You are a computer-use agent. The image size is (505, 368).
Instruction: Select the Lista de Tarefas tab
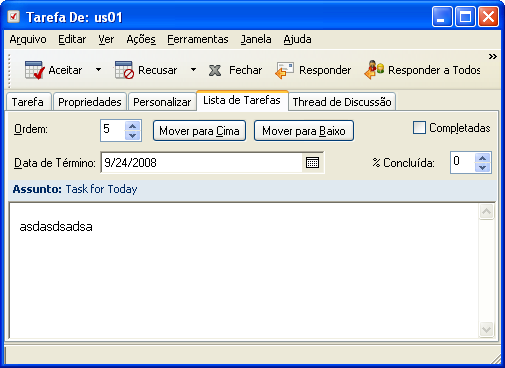coord(242,100)
